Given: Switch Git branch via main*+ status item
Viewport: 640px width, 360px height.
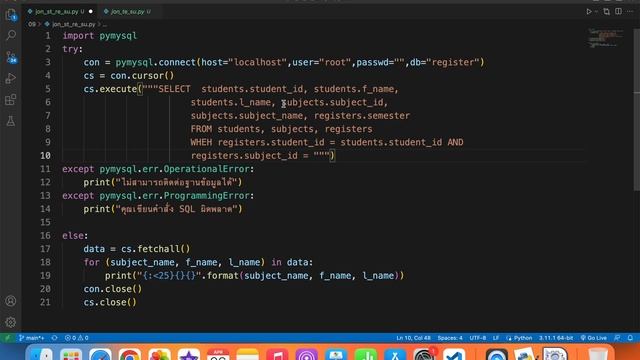Looking at the screenshot, I should coord(31,338).
